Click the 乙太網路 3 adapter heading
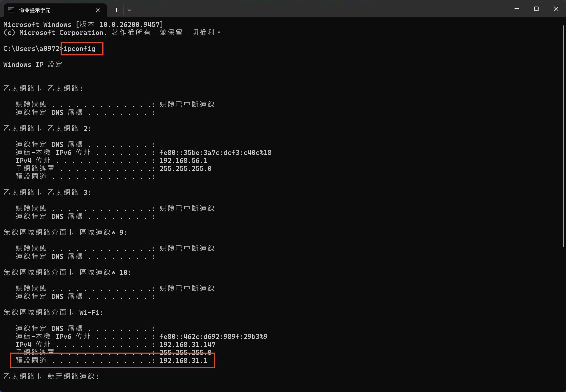The image size is (566, 392). pos(47,193)
